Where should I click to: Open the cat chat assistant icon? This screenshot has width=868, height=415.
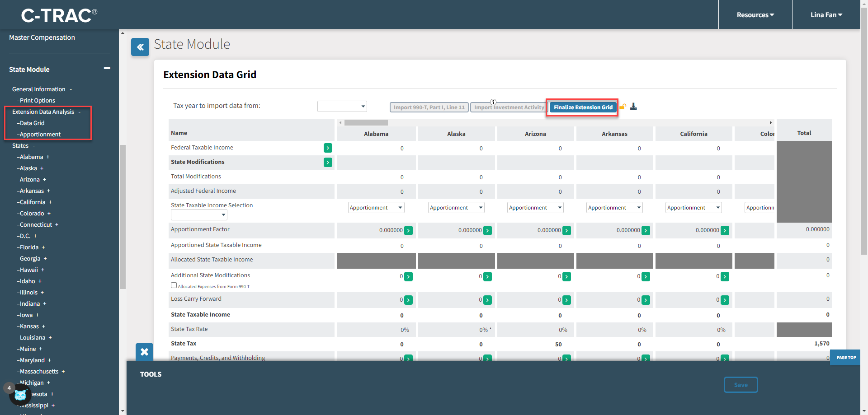[x=20, y=395]
